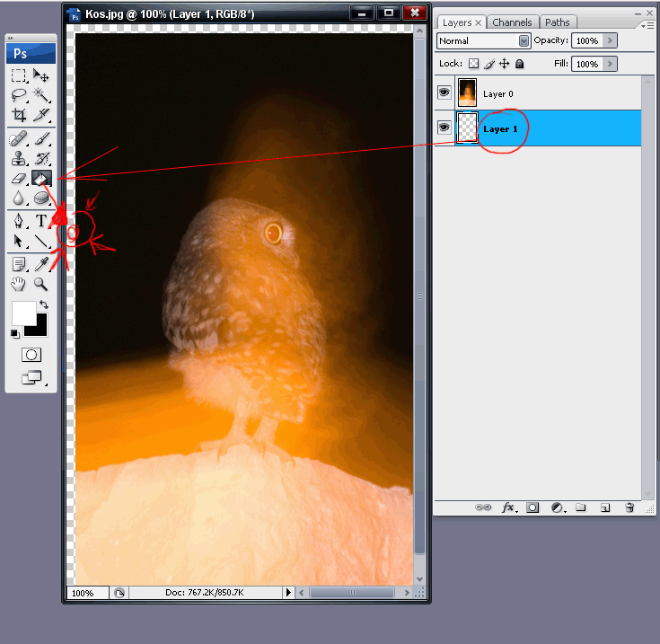Image resolution: width=660 pixels, height=644 pixels.
Task: Select the Rectangular Marquee tool
Action: coord(19,75)
